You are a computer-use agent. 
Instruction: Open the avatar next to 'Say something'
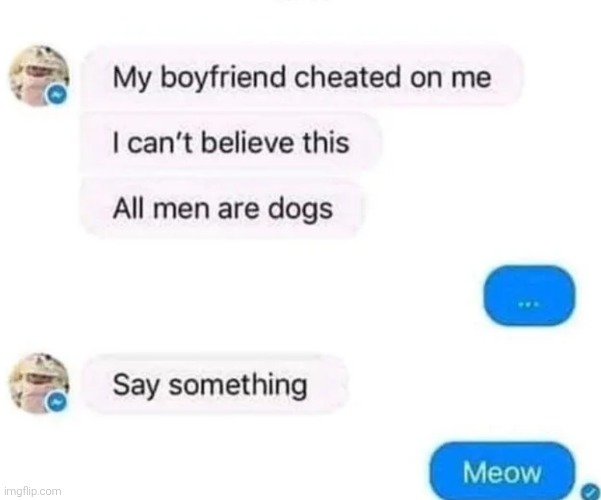39,383
